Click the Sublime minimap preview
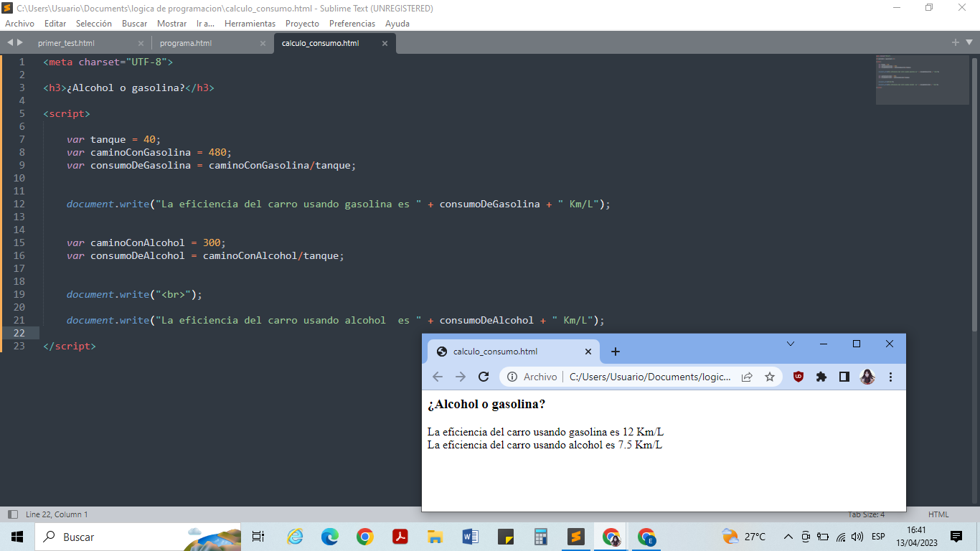The height and width of the screenshot is (551, 980). tap(922, 79)
